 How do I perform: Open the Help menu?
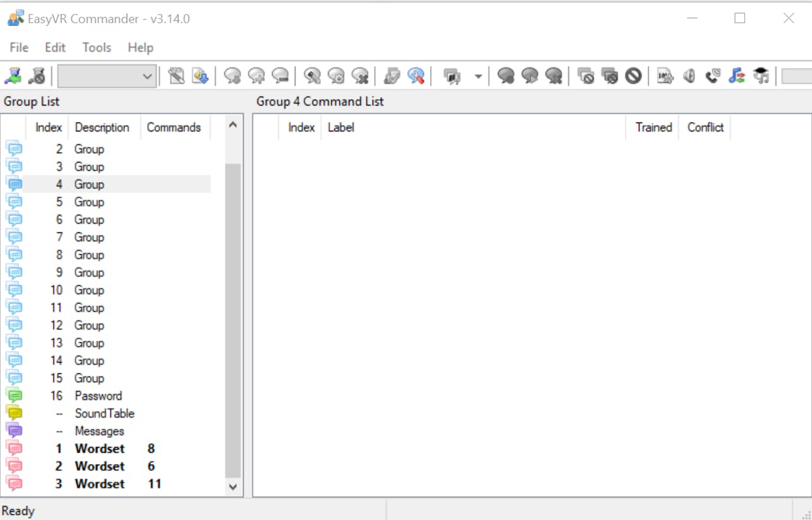(140, 48)
